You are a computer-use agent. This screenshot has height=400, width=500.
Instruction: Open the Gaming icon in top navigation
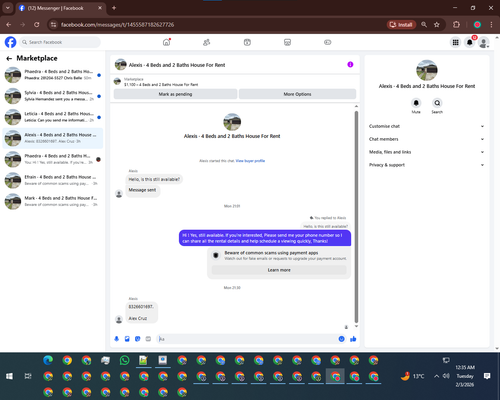[x=328, y=42]
